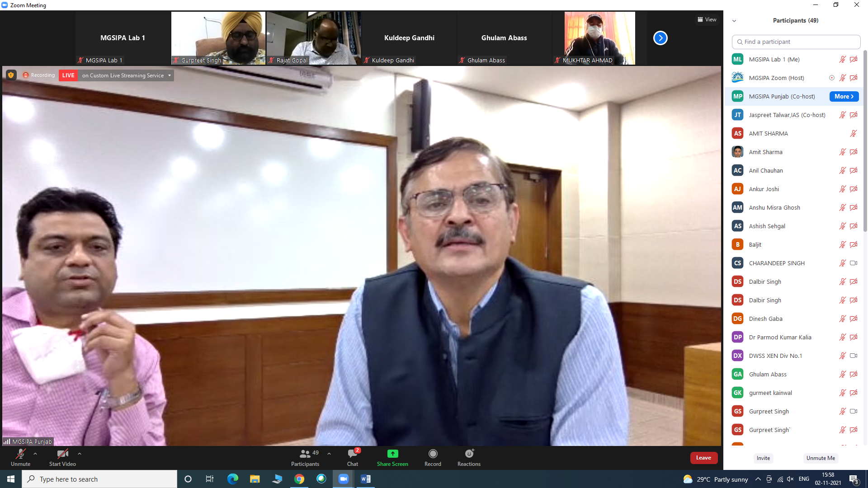The width and height of the screenshot is (868, 488).
Task: Click the More button for MGSIPA Punjab
Action: point(844,96)
